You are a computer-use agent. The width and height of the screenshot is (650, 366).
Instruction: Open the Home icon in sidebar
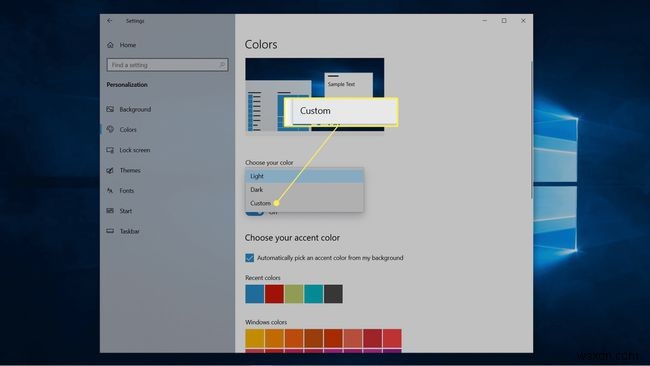coord(110,45)
